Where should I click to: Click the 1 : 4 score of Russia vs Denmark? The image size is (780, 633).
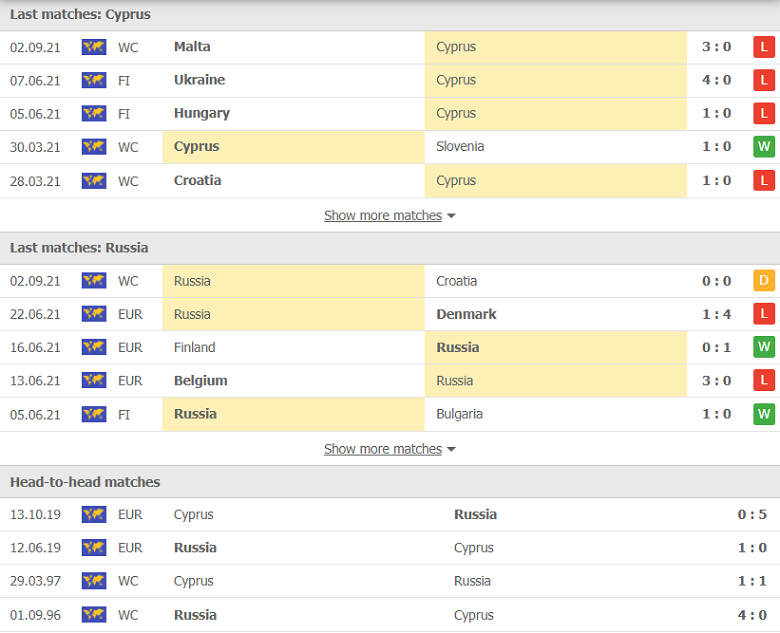coord(716,314)
